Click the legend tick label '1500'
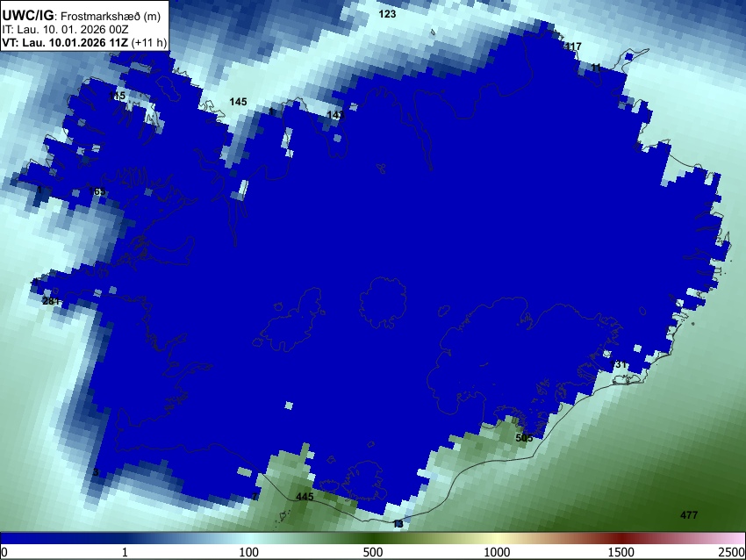This screenshot has height=560, width=746. point(621,552)
